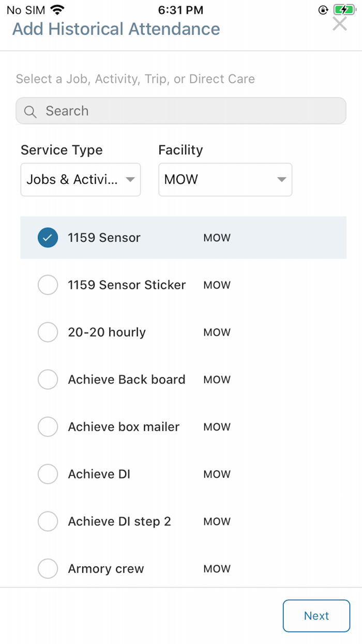Tap the battery charging icon
Image resolution: width=362 pixels, height=644 pixels.
344,10
